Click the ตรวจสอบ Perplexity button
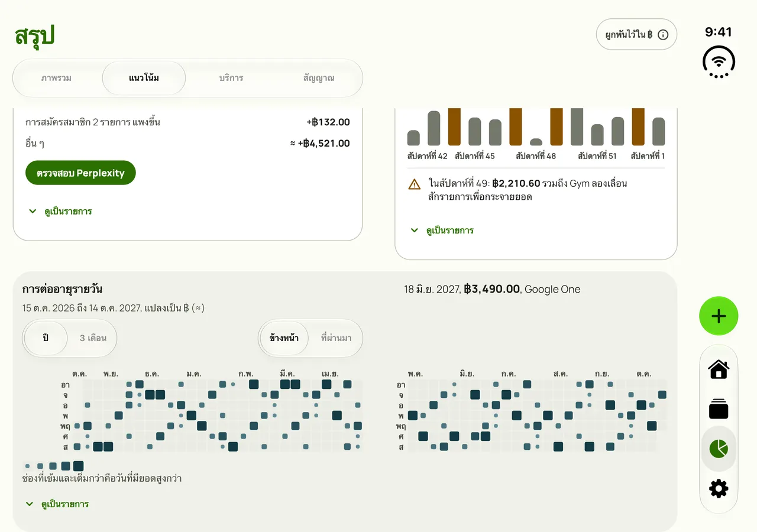Image resolution: width=757 pixels, height=532 pixels. point(80,173)
